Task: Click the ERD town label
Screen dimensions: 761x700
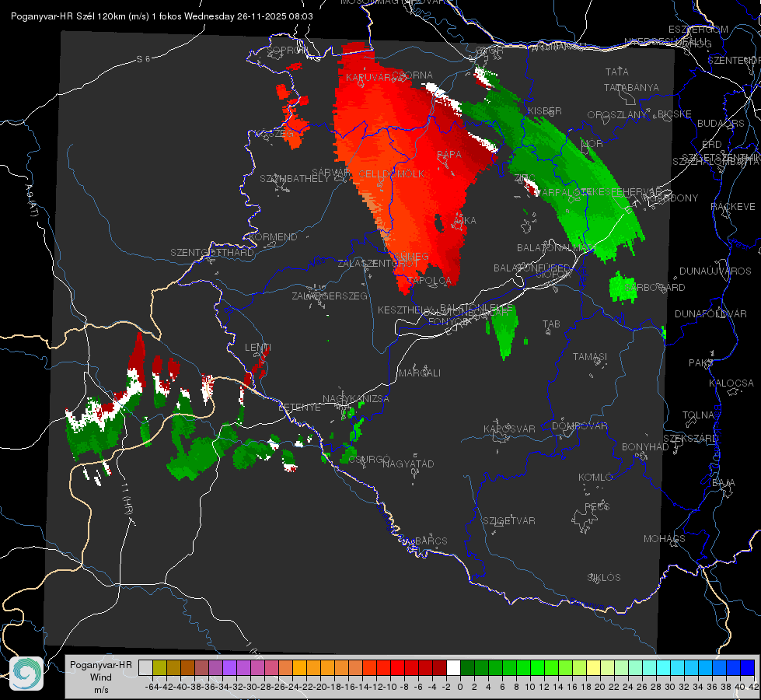Action: click(x=711, y=145)
